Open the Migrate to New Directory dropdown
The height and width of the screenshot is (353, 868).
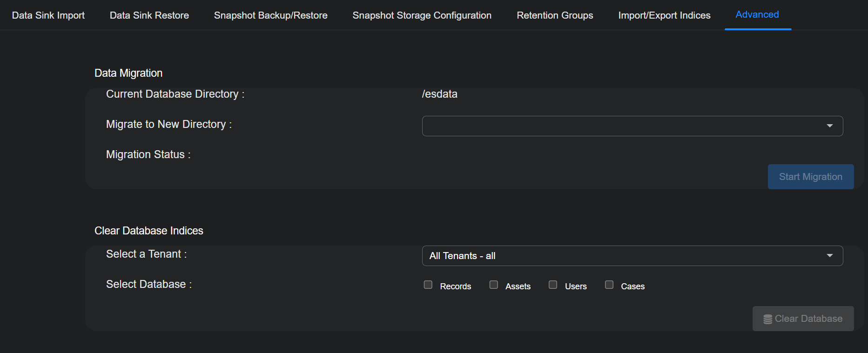coord(632,126)
